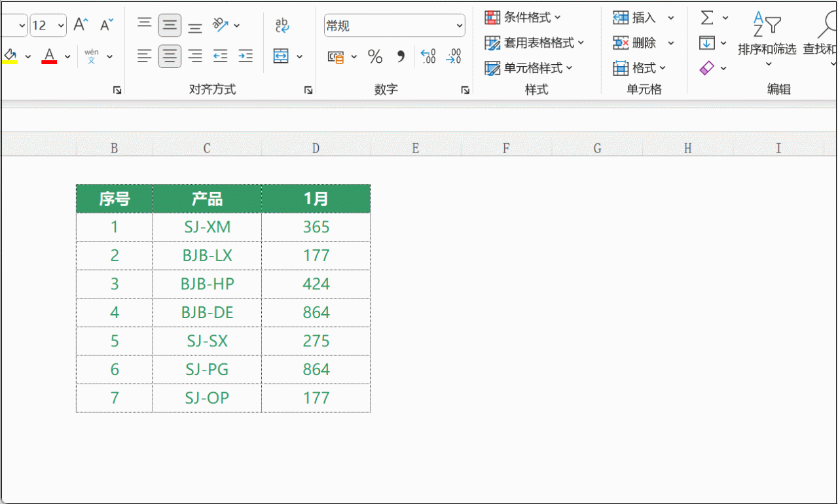Open 条件格式 conditional formatting menu
Image resolution: width=838 pixels, height=504 pixels.
[x=522, y=17]
